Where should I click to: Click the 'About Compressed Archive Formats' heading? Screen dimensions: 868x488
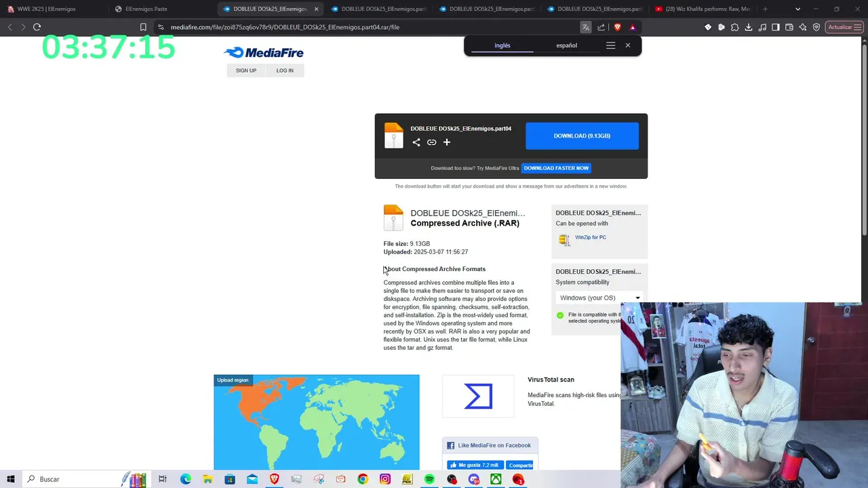click(x=435, y=269)
